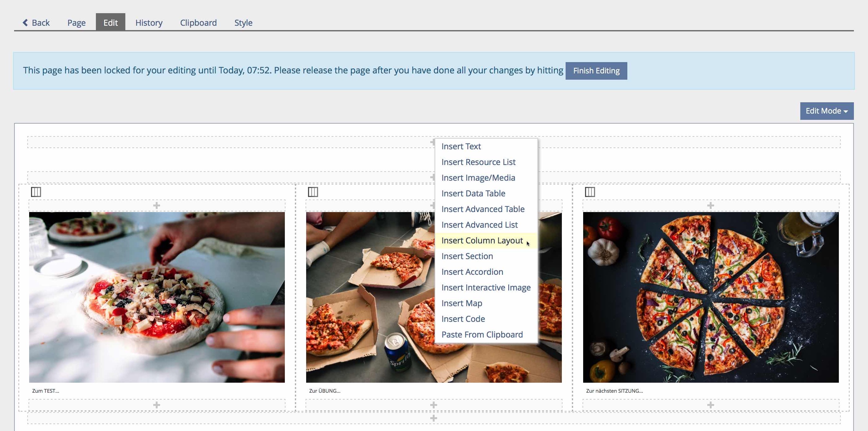
Task: Click the Finish Editing button
Action: (596, 71)
